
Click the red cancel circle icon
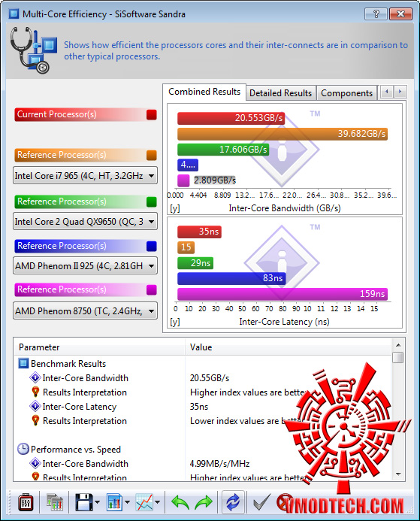(285, 502)
